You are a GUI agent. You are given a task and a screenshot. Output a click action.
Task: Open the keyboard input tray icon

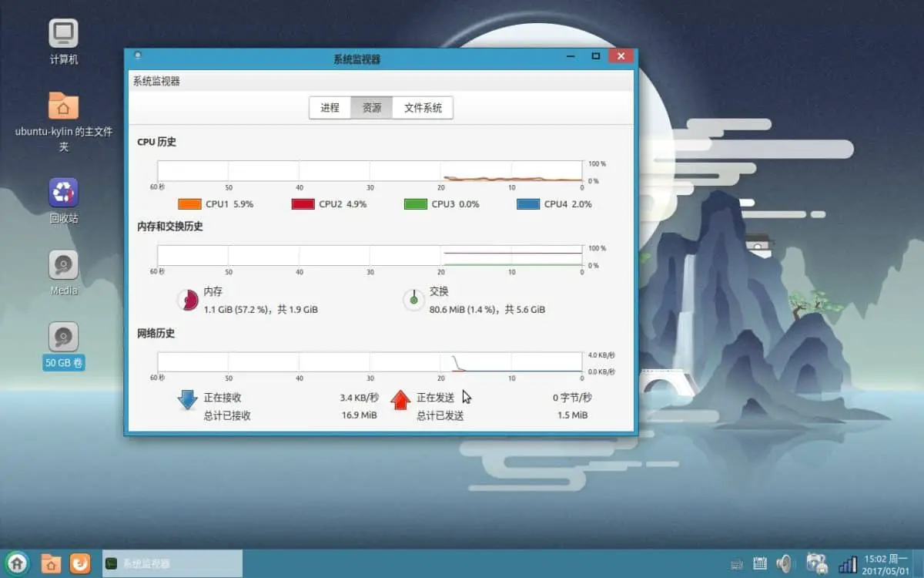[x=737, y=564]
